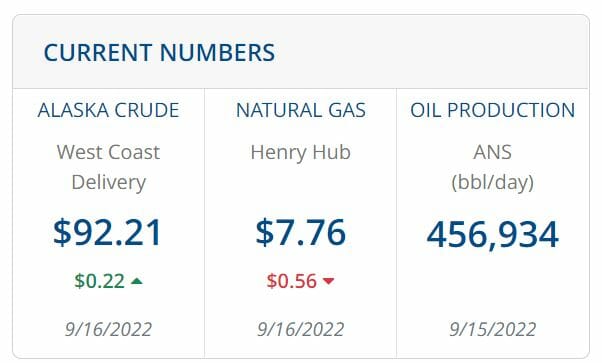The image size is (602, 363).
Task: Click the ANS label in Oil Production
Action: 493,152
